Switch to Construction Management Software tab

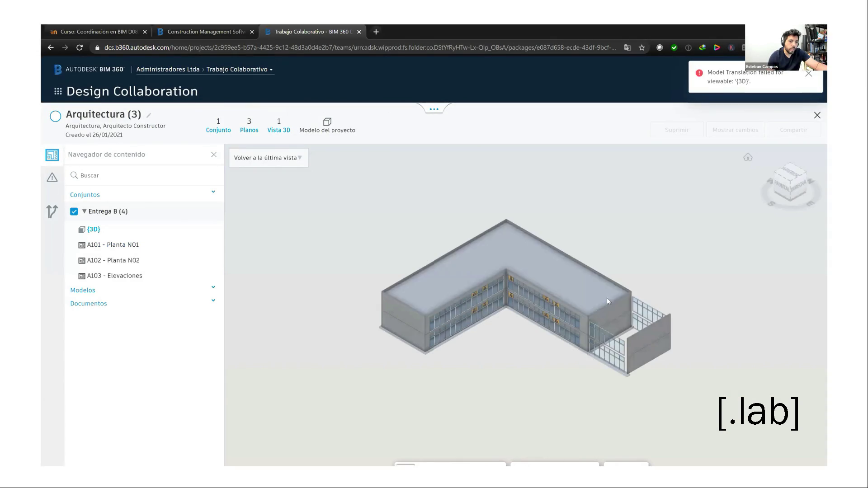[205, 32]
